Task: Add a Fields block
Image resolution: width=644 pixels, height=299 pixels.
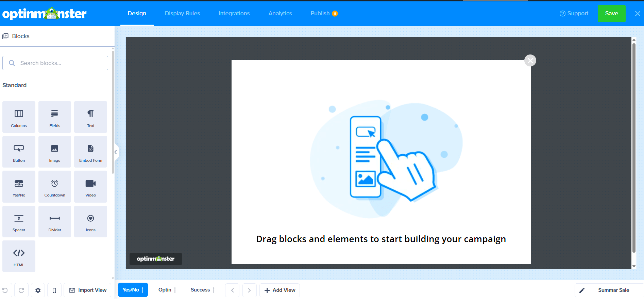Action: (55, 117)
